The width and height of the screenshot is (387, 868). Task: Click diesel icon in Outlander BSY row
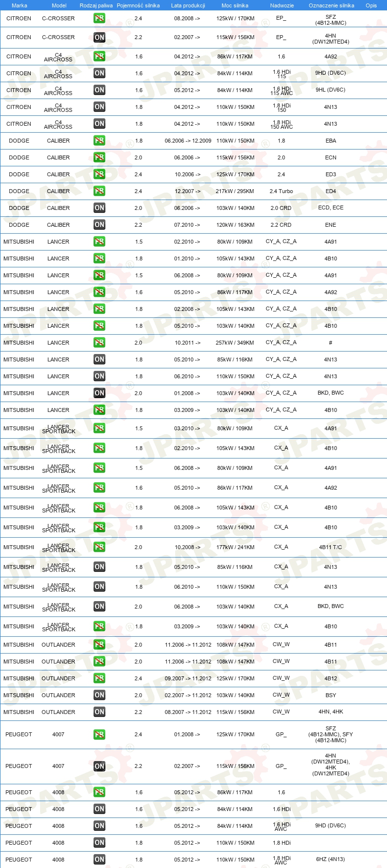[x=99, y=695]
